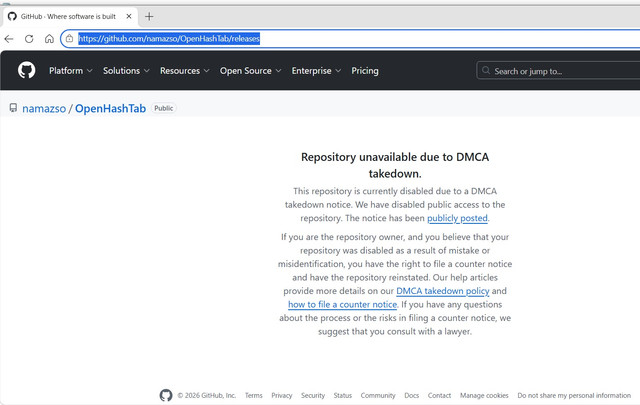Open how to file a counter notice

tap(342, 304)
